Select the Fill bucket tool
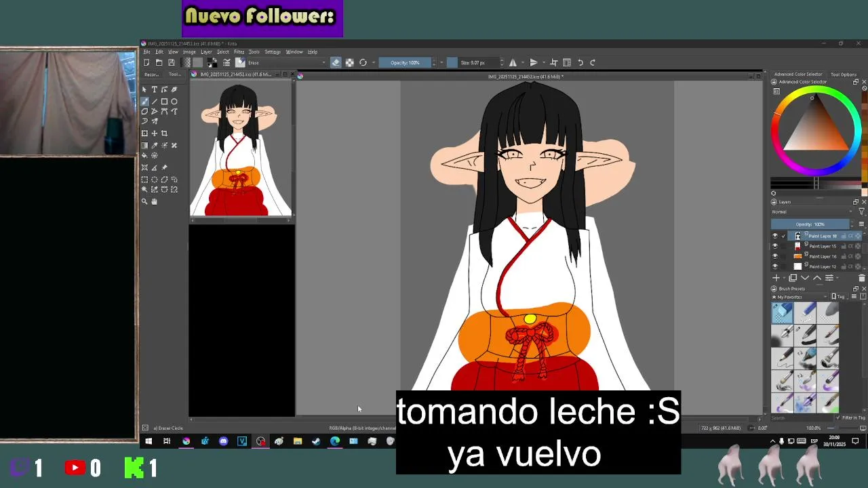 pyautogui.click(x=144, y=155)
